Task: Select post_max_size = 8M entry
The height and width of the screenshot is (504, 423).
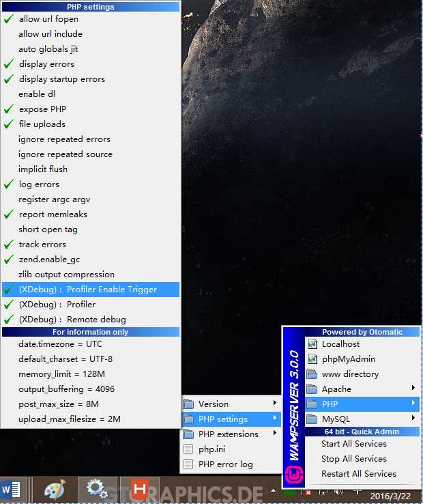Action: [x=91, y=404]
